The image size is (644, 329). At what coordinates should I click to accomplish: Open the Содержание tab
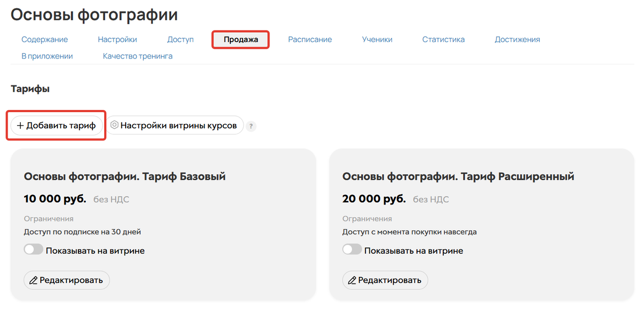pos(45,39)
